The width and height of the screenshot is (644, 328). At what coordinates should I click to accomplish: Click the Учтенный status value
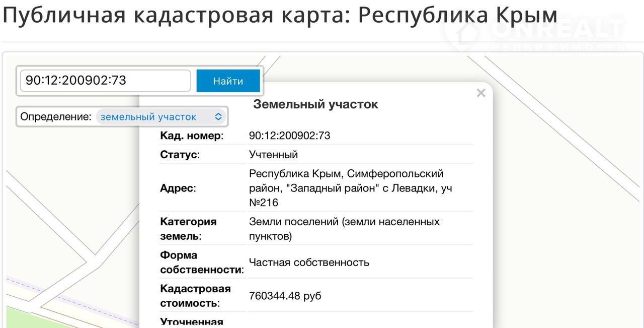tap(273, 155)
